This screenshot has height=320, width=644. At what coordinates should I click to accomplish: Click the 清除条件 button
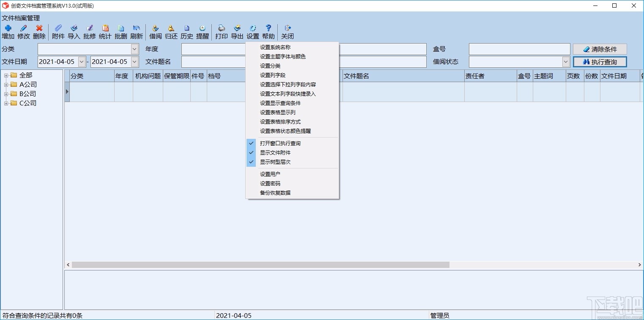600,49
